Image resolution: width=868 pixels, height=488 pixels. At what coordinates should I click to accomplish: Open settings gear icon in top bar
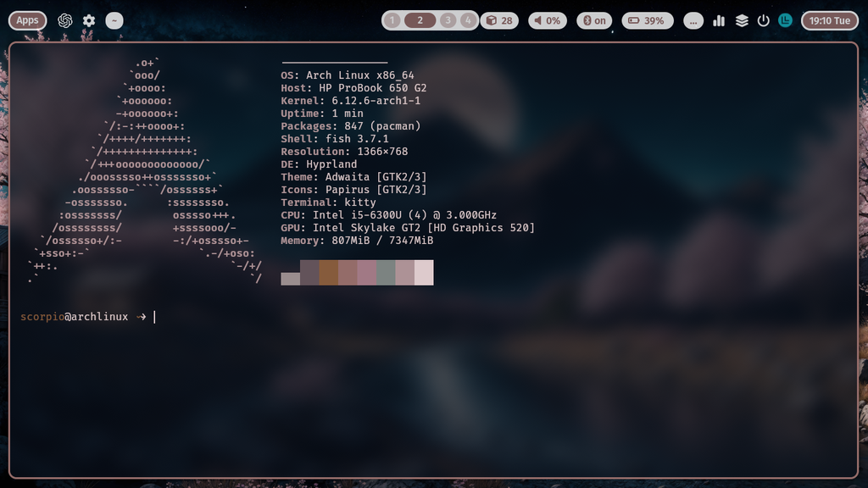[89, 20]
